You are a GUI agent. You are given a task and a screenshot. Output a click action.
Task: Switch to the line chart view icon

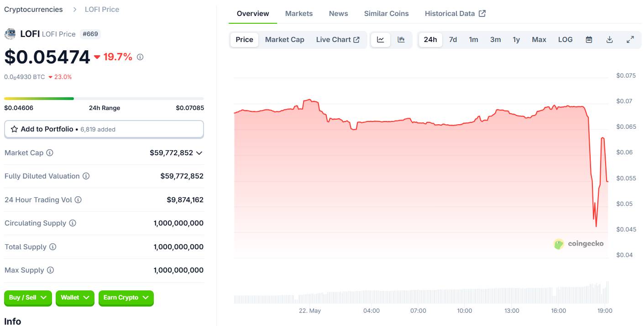pos(381,40)
